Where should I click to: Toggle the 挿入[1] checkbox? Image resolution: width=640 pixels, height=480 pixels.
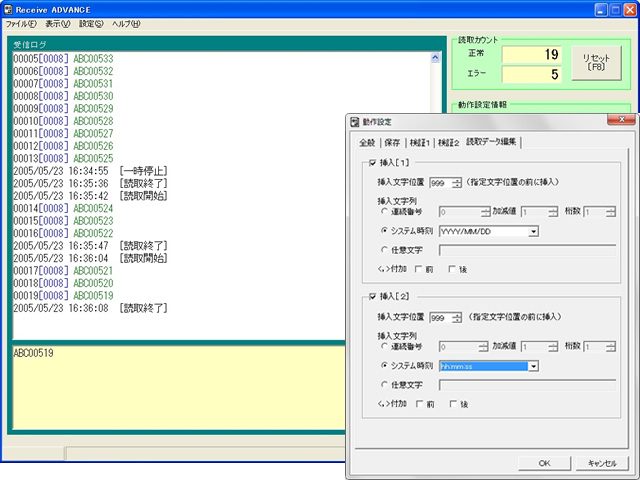point(372,163)
